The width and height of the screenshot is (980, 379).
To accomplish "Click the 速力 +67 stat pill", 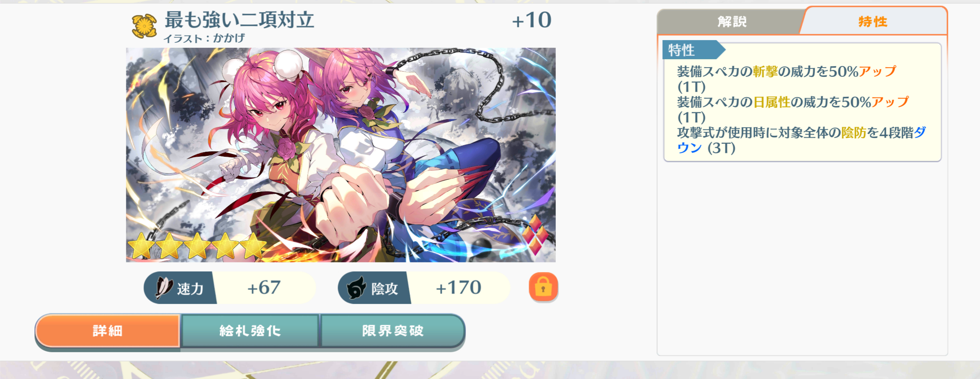I will pos(230,288).
